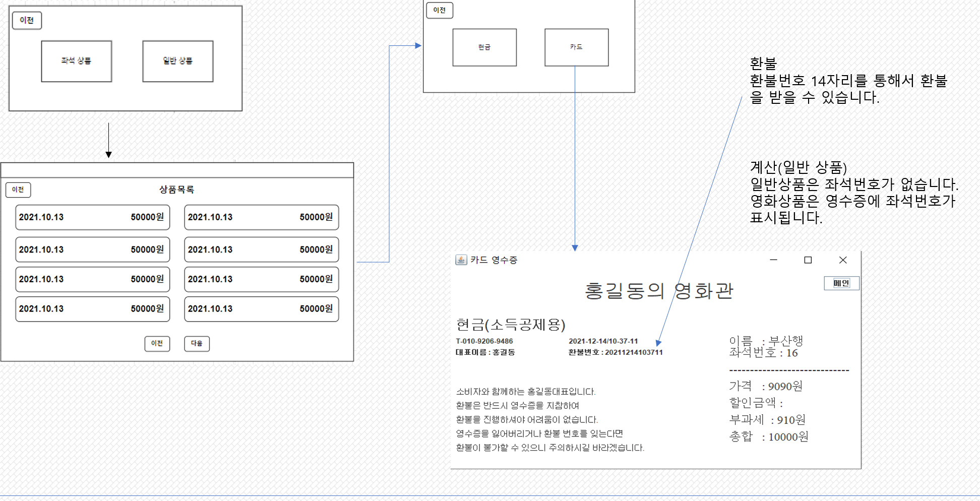Select the 카드 payment option
Screen dimensions: 980x501
[x=576, y=46]
